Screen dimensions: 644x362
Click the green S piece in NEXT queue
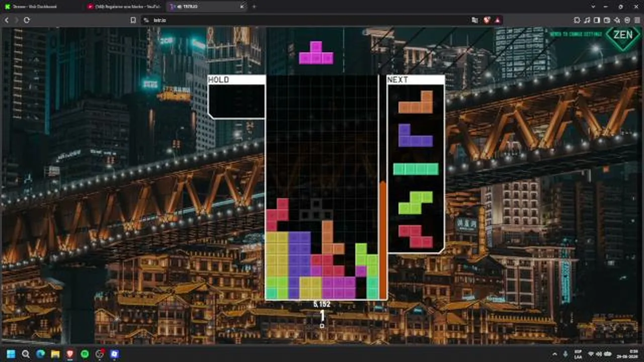(x=416, y=203)
